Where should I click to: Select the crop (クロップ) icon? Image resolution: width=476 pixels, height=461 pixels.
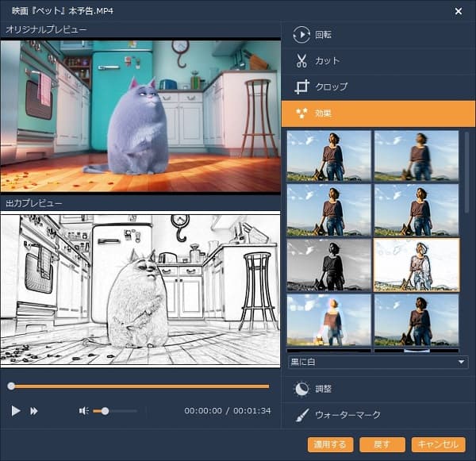coord(301,87)
